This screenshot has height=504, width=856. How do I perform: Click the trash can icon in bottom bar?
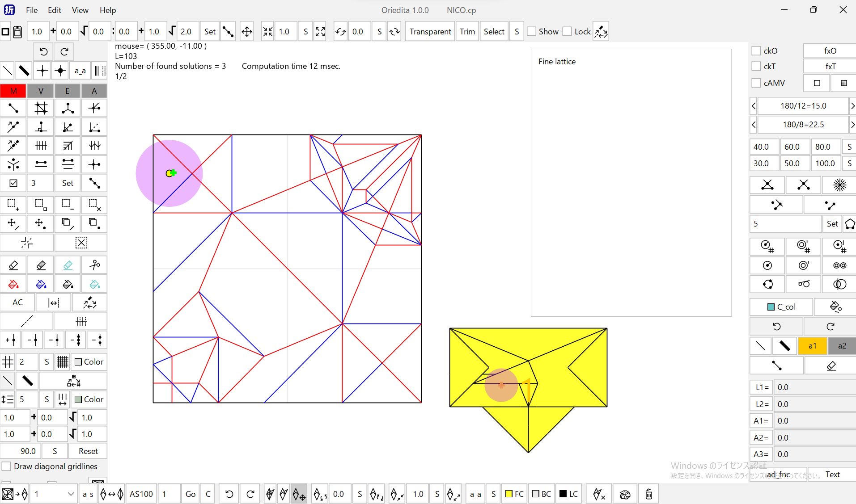click(649, 494)
